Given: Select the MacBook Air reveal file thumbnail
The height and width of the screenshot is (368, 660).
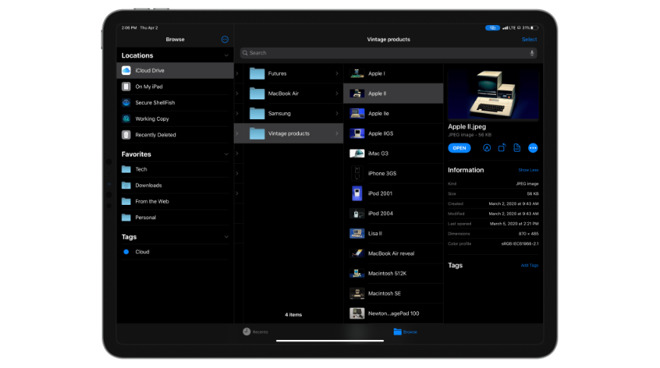Looking at the screenshot, I should click(357, 253).
